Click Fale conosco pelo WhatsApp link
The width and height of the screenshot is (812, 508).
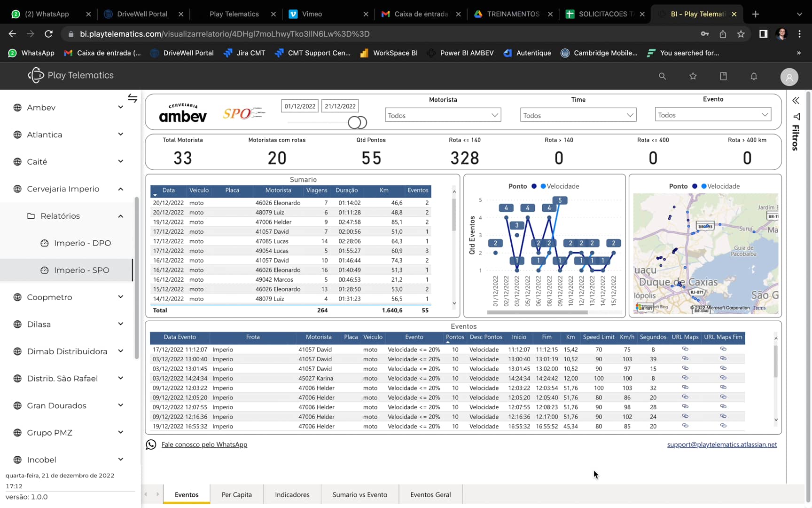coord(204,444)
